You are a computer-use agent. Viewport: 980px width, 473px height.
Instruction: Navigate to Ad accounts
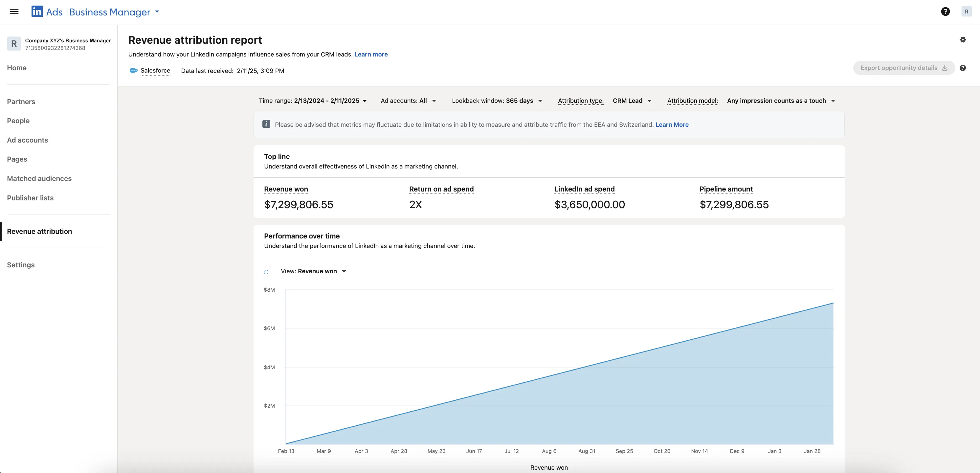click(27, 140)
